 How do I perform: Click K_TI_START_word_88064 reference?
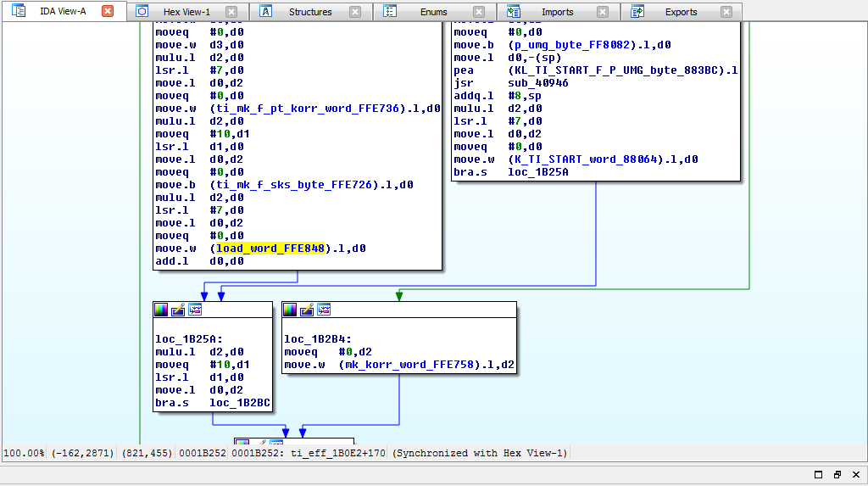click(x=586, y=159)
